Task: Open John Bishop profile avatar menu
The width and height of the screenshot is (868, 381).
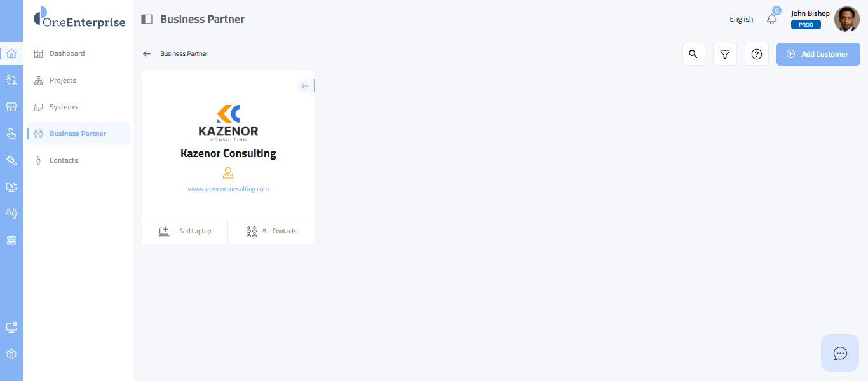Action: [846, 19]
